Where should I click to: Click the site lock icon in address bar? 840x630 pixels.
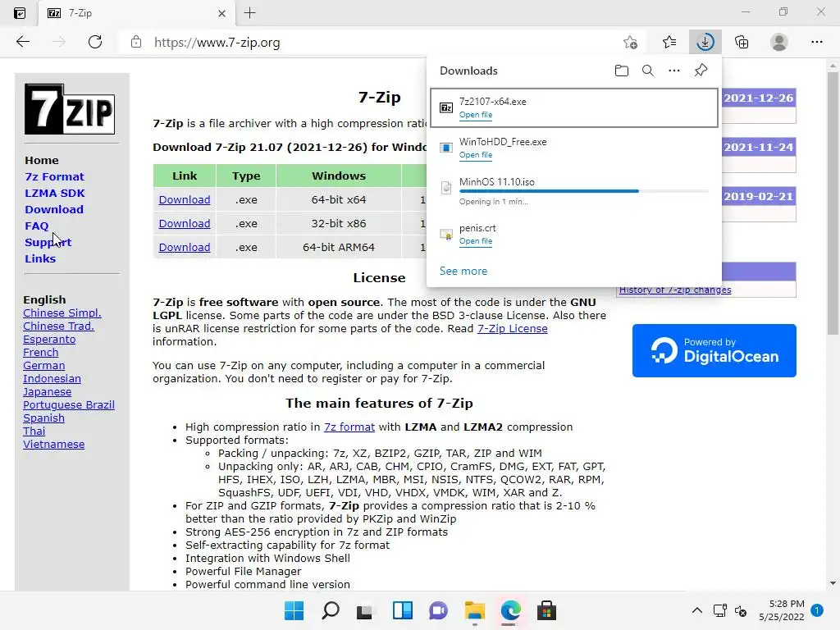(x=136, y=42)
